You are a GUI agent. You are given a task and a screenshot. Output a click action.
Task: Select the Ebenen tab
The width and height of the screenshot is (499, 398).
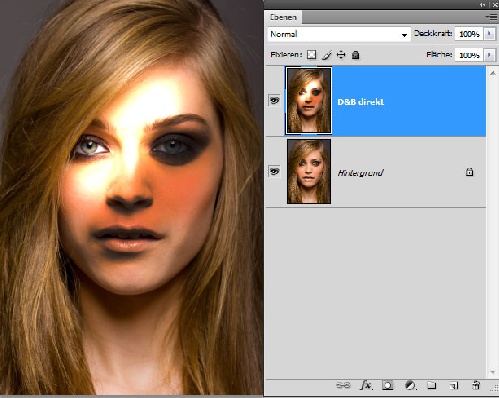[x=283, y=17]
